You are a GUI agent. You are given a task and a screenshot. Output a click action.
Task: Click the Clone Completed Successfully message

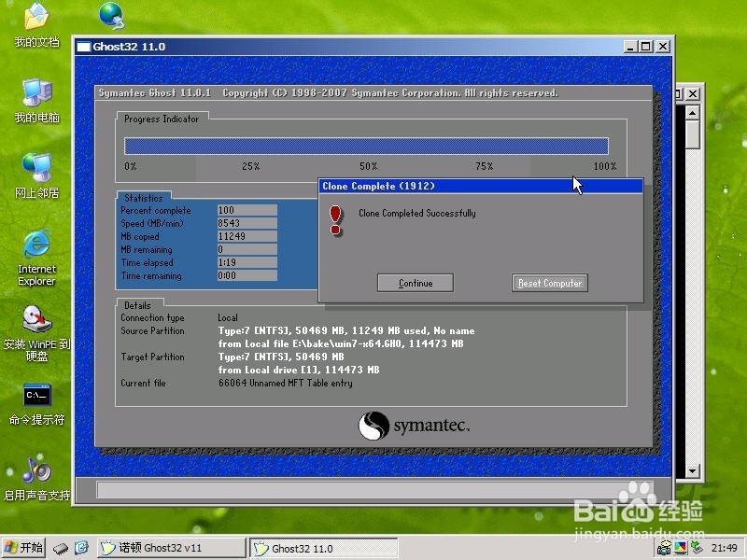[416, 214]
